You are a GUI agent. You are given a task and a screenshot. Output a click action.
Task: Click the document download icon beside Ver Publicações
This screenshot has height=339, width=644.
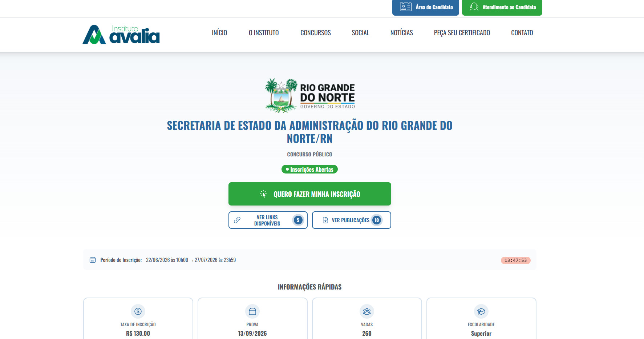325,220
